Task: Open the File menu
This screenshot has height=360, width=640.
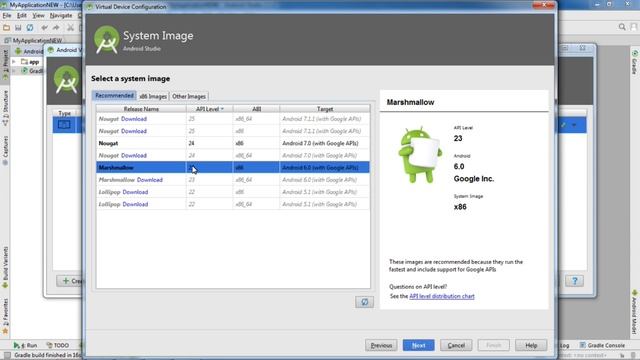Action: pyautogui.click(x=7, y=16)
